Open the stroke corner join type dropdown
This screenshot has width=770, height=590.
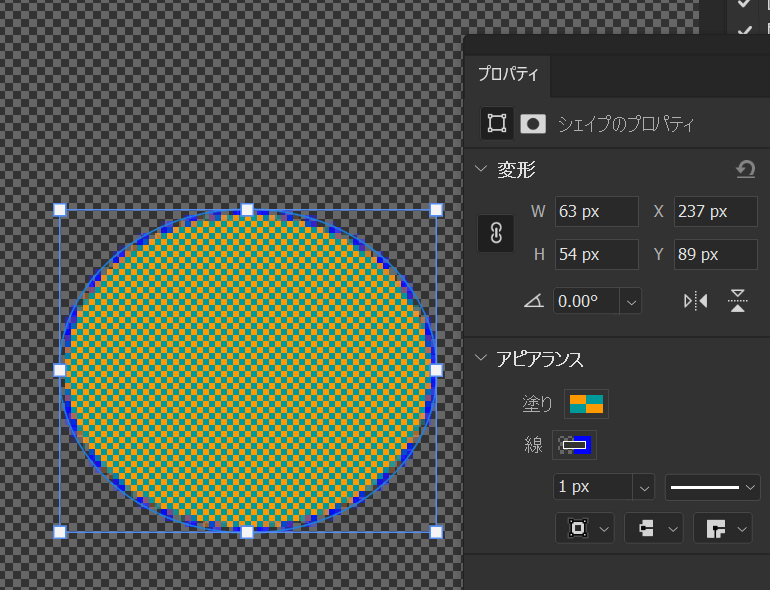pyautogui.click(x=722, y=528)
